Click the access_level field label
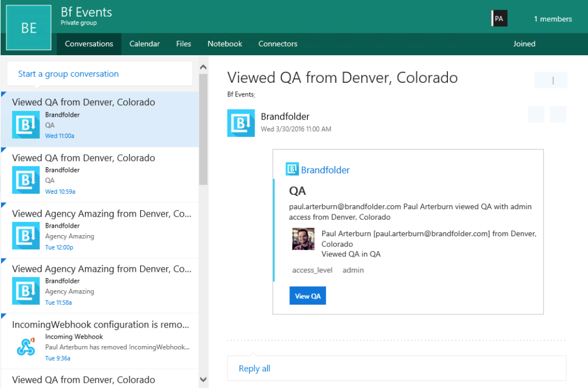Viewport: 588px width, 388px height. click(x=312, y=270)
